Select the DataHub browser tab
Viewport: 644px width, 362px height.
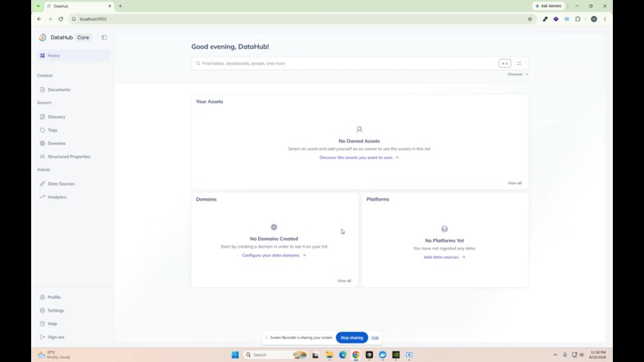click(78, 6)
